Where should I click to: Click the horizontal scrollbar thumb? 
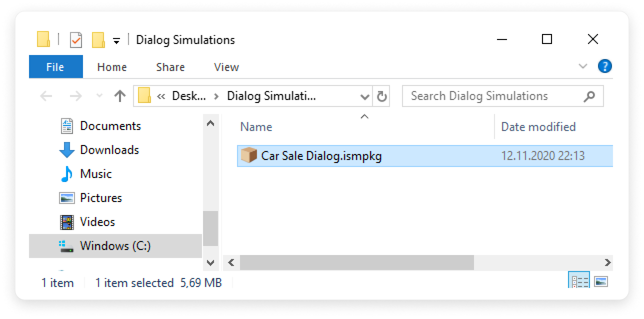coord(356,262)
